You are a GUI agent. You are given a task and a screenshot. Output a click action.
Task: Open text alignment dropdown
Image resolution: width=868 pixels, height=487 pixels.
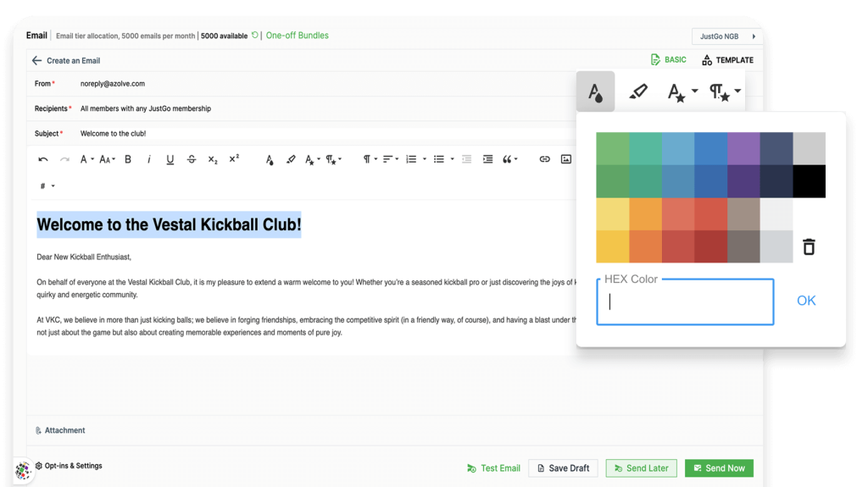click(390, 159)
